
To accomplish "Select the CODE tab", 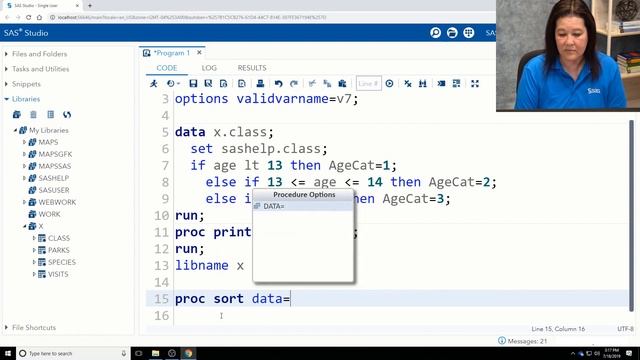I will (x=167, y=68).
